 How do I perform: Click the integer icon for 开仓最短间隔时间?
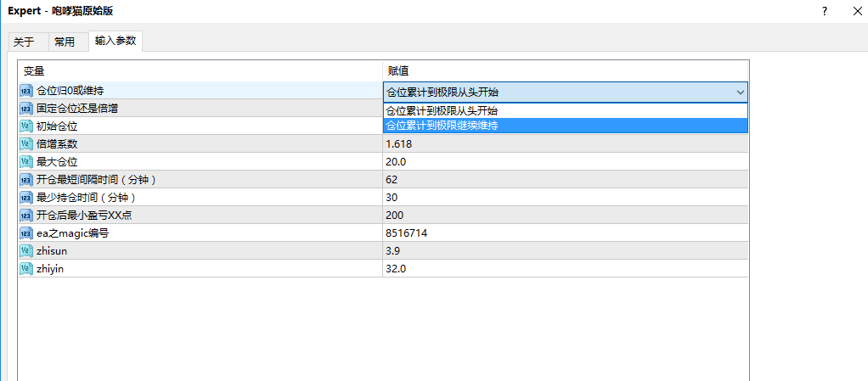(x=26, y=180)
